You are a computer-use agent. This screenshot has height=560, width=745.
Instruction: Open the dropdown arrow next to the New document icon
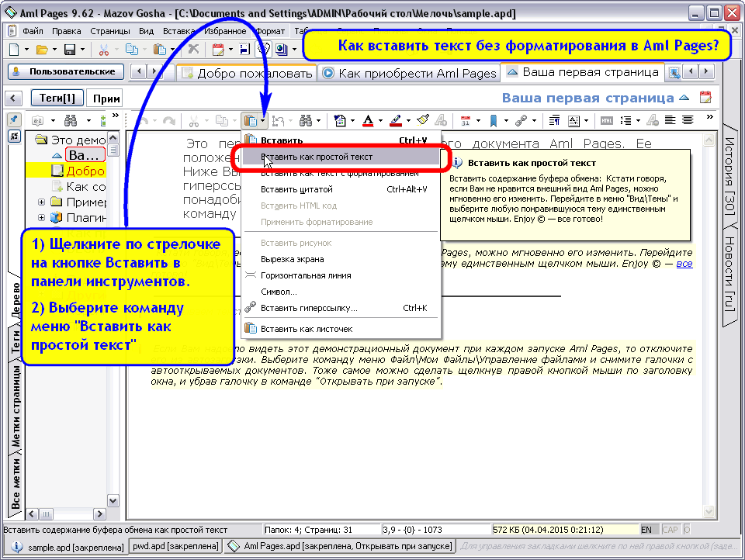coord(26,49)
